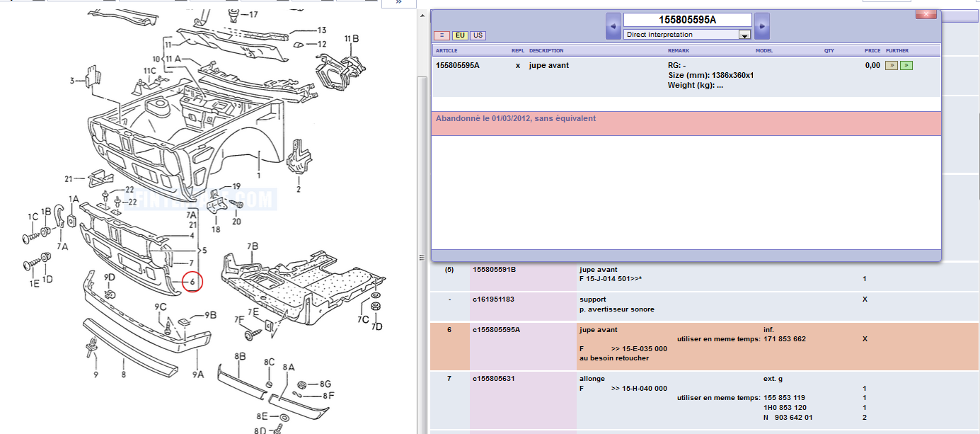Click the PRICE column header
980x434 pixels.
(x=872, y=51)
